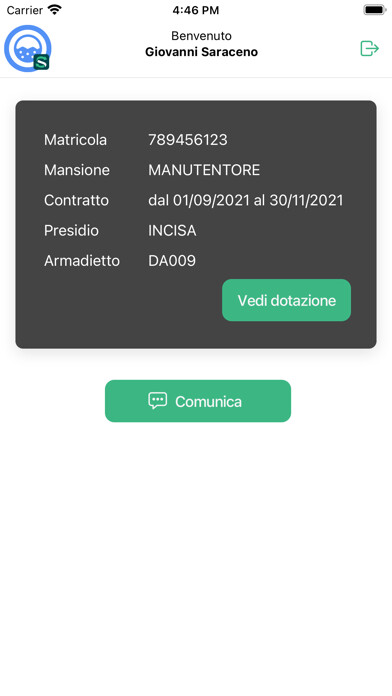Tap the small S badge on logo
392x696 pixels.
coord(42,63)
